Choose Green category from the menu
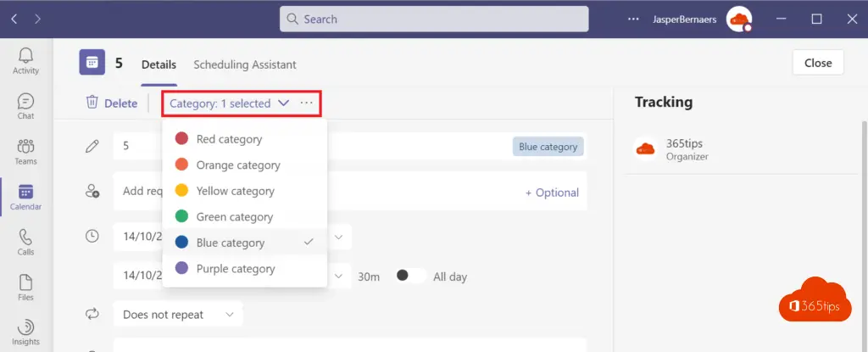The image size is (868, 352). coord(234,217)
